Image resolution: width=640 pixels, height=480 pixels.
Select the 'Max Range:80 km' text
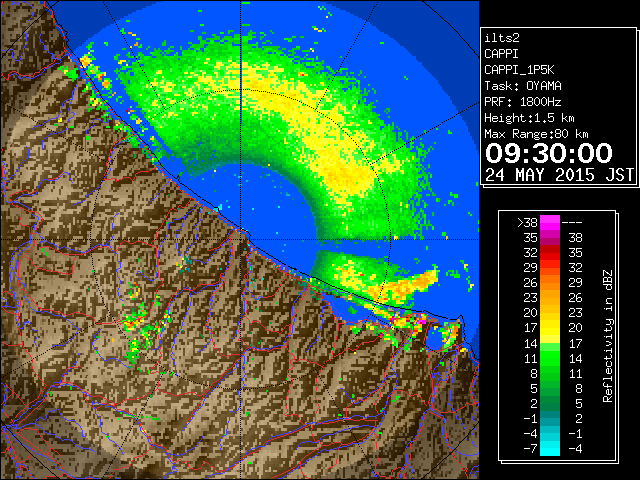(x=536, y=134)
